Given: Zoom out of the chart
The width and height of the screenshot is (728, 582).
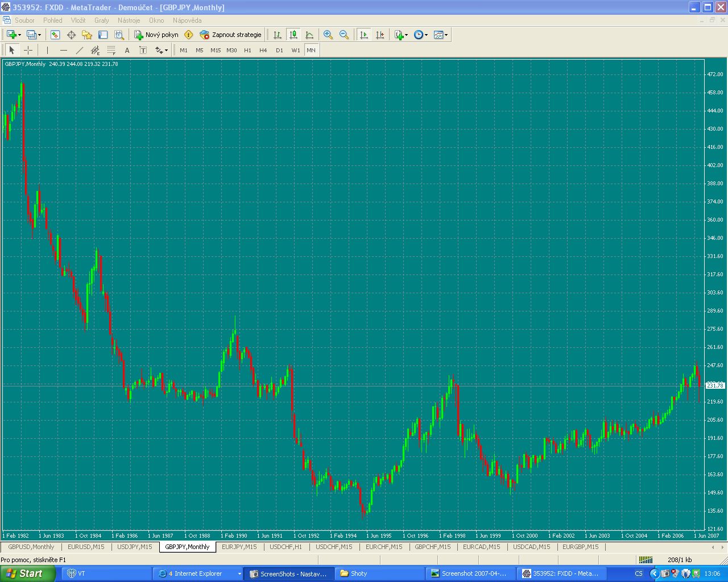Looking at the screenshot, I should (344, 35).
